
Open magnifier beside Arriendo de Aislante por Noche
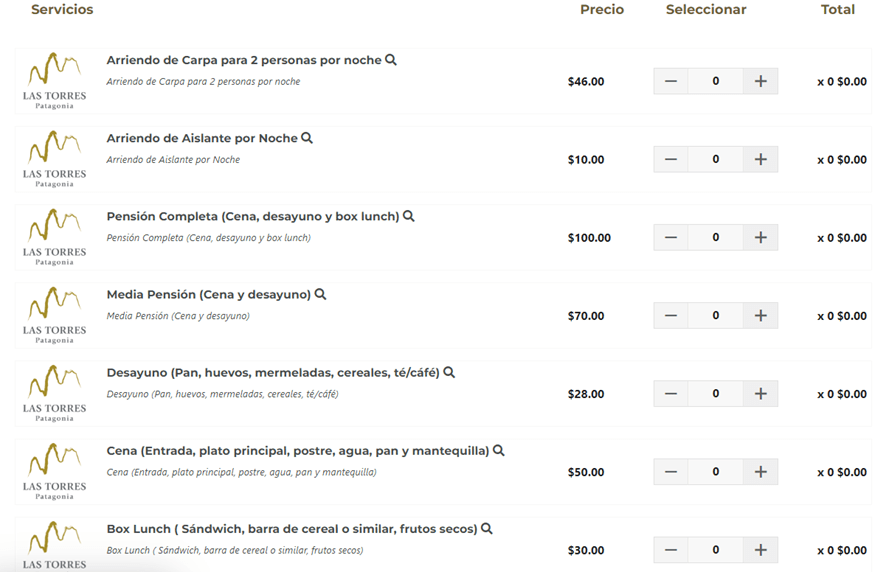tap(307, 138)
